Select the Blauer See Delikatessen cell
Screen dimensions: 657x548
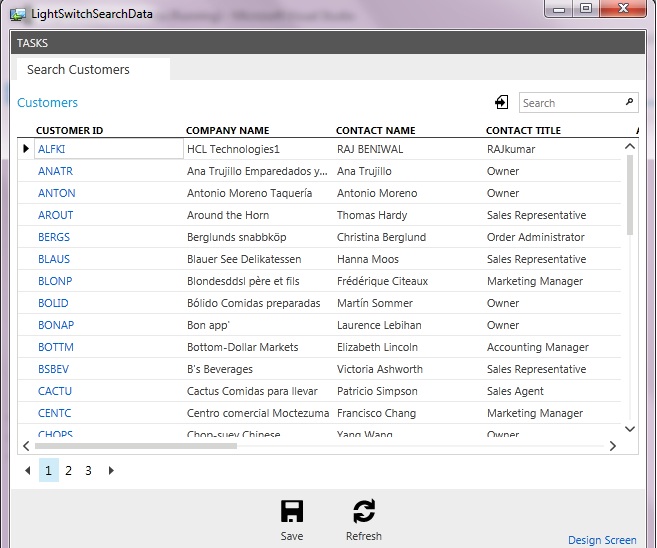click(244, 259)
